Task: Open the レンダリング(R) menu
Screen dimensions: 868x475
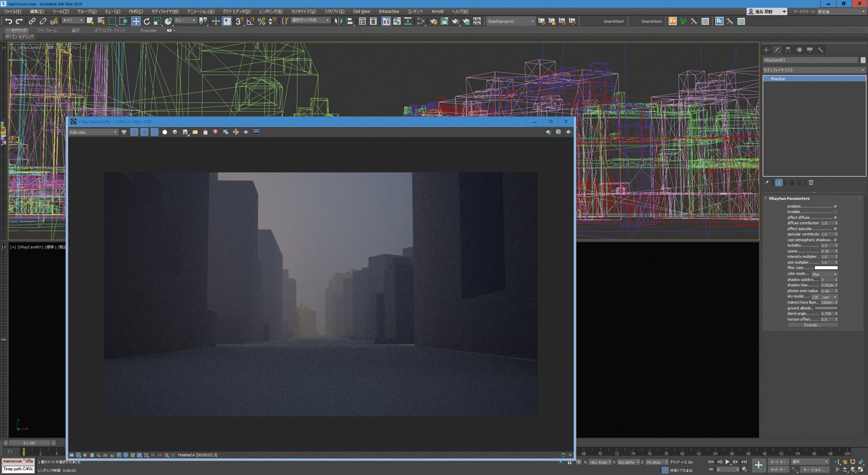Action: [x=271, y=11]
